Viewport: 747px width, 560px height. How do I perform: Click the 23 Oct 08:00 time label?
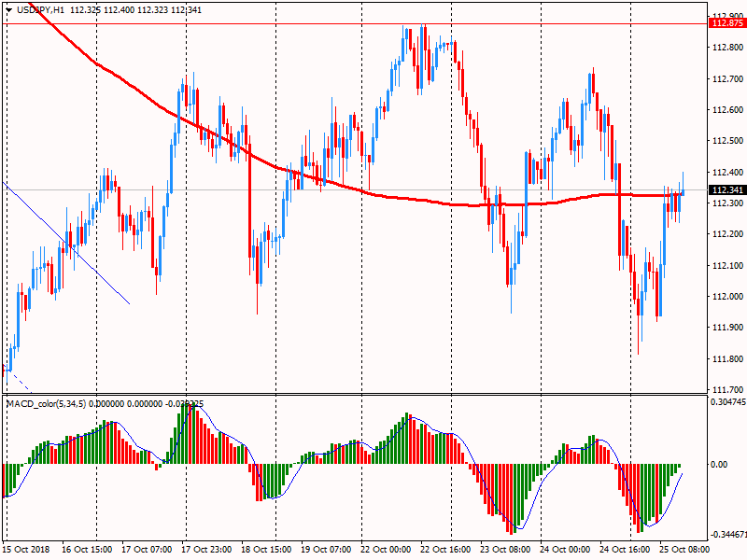tap(505, 549)
